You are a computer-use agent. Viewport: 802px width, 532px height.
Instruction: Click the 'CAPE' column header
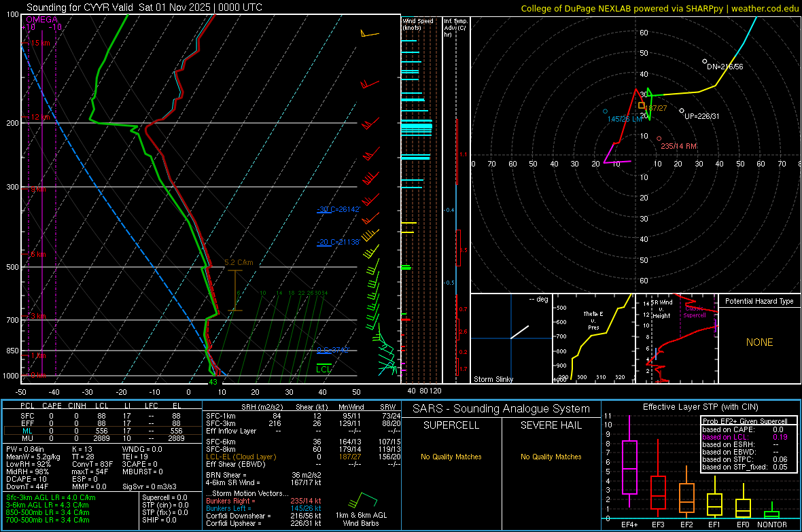click(x=52, y=406)
